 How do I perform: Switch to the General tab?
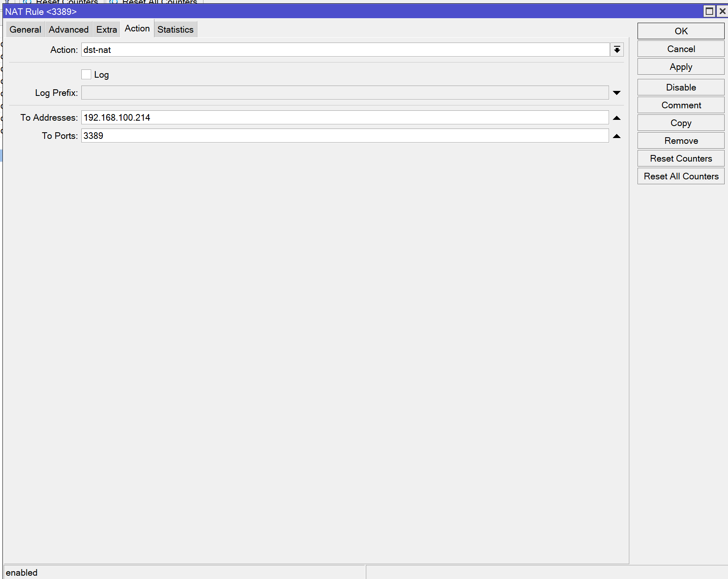tap(25, 29)
